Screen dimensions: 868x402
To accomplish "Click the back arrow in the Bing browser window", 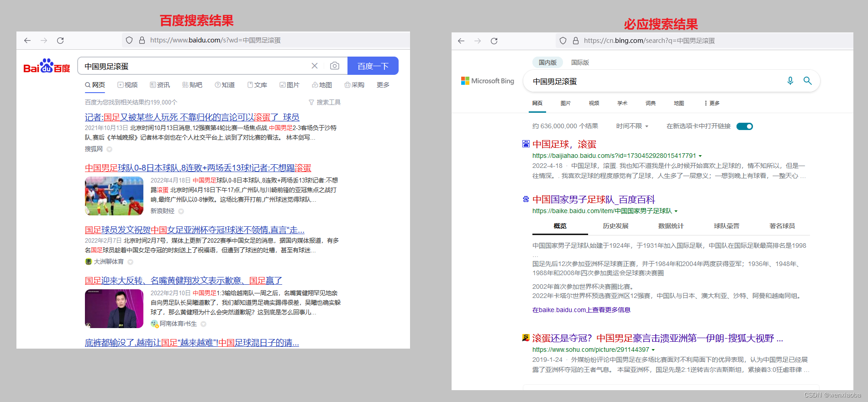I will (x=461, y=41).
